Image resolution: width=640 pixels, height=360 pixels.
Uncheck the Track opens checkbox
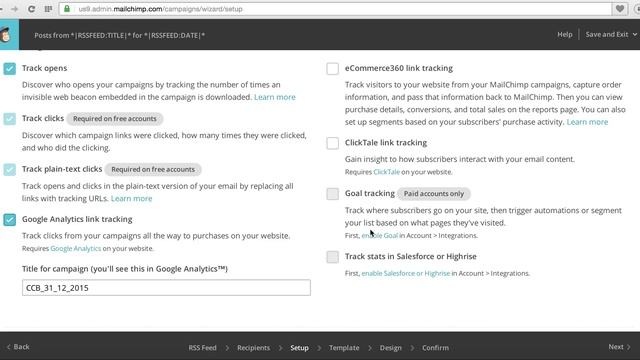click(x=10, y=69)
